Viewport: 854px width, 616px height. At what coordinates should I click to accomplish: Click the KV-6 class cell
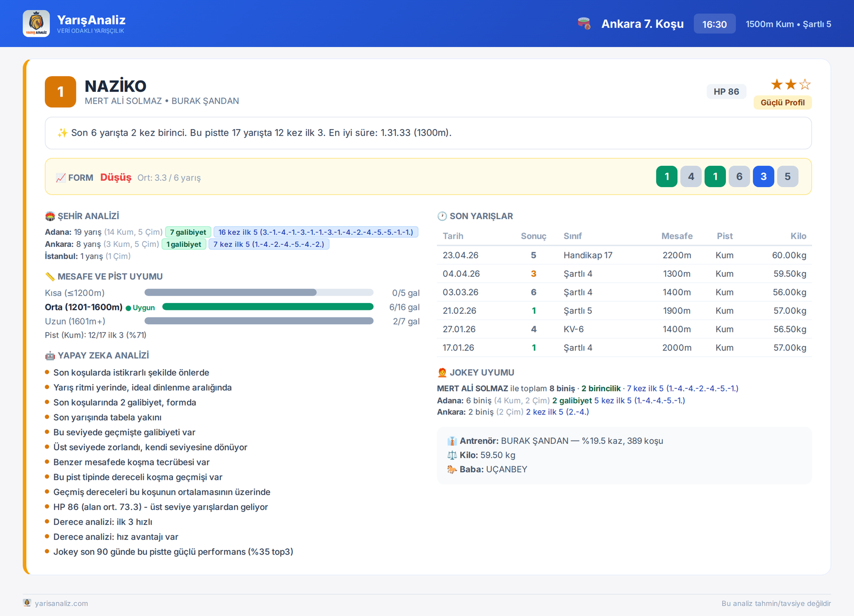click(574, 329)
